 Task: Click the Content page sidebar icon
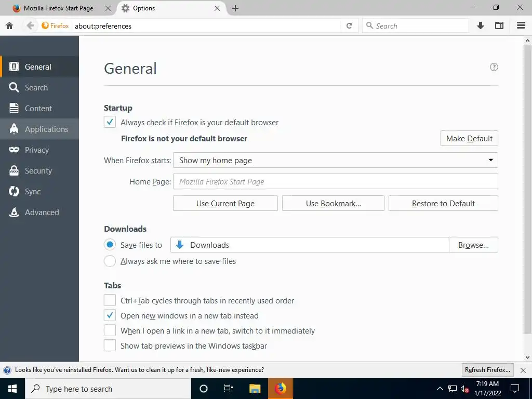click(x=14, y=108)
